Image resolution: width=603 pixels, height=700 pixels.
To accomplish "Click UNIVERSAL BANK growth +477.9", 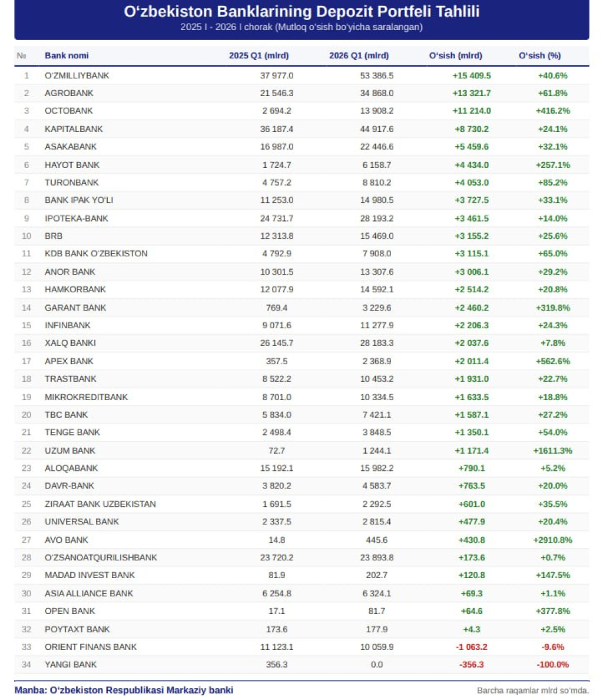I will click(x=472, y=521).
